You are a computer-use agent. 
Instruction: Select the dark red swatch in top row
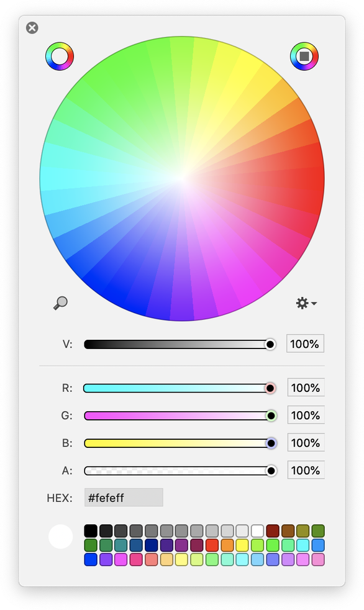[x=273, y=531]
